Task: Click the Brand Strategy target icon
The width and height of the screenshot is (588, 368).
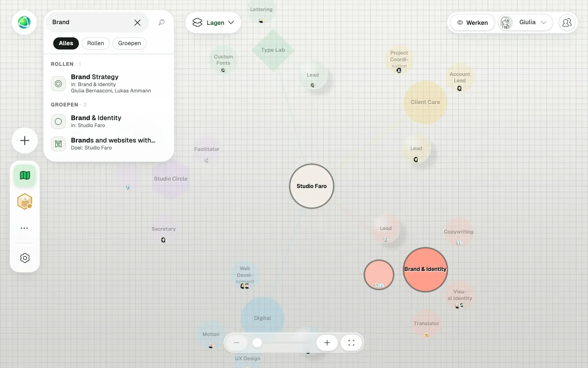Action: (58, 84)
